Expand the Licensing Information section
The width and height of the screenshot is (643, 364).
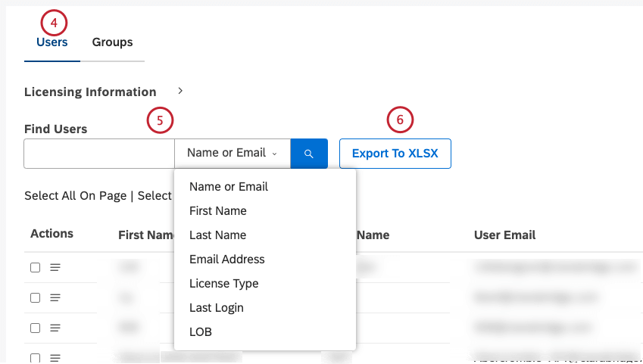tap(180, 91)
